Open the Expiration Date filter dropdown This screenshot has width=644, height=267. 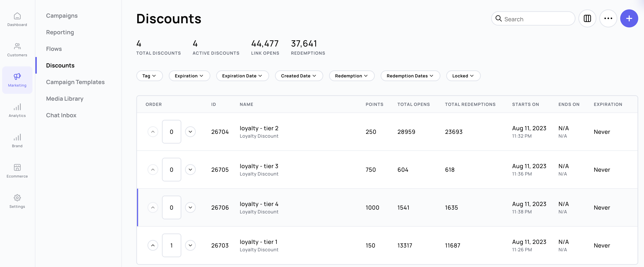242,76
